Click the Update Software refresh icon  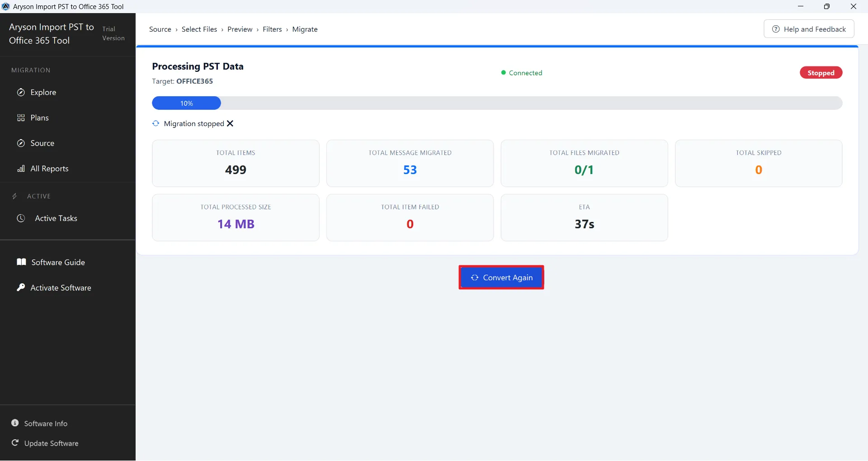[x=15, y=443]
